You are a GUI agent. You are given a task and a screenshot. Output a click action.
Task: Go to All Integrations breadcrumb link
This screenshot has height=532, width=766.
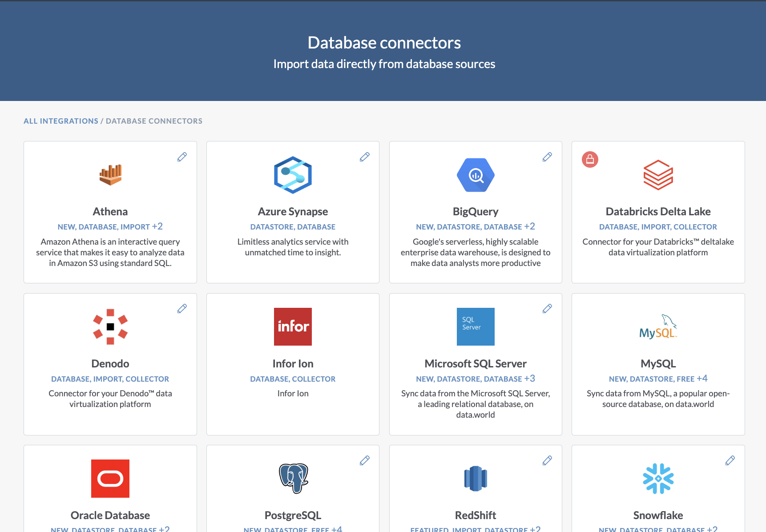click(x=61, y=121)
